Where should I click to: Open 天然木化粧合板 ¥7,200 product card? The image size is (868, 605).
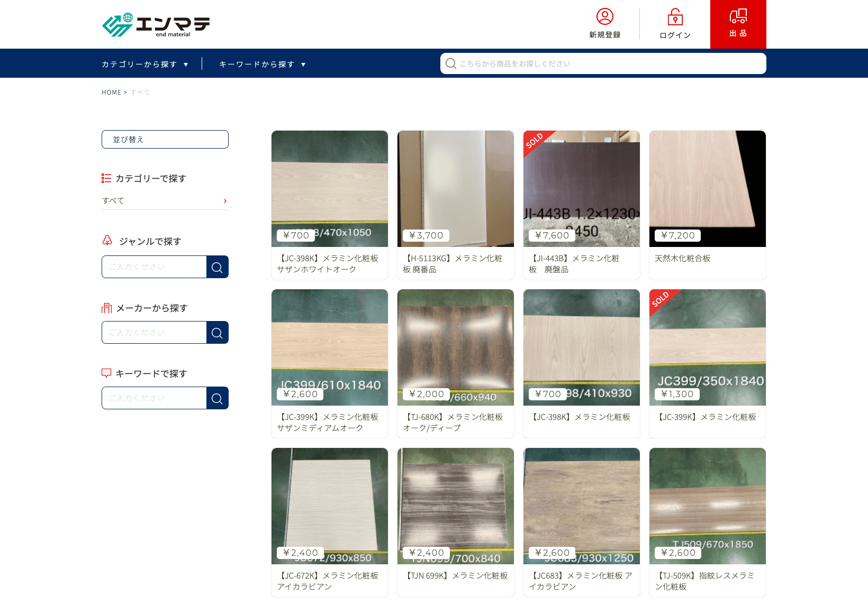click(707, 205)
